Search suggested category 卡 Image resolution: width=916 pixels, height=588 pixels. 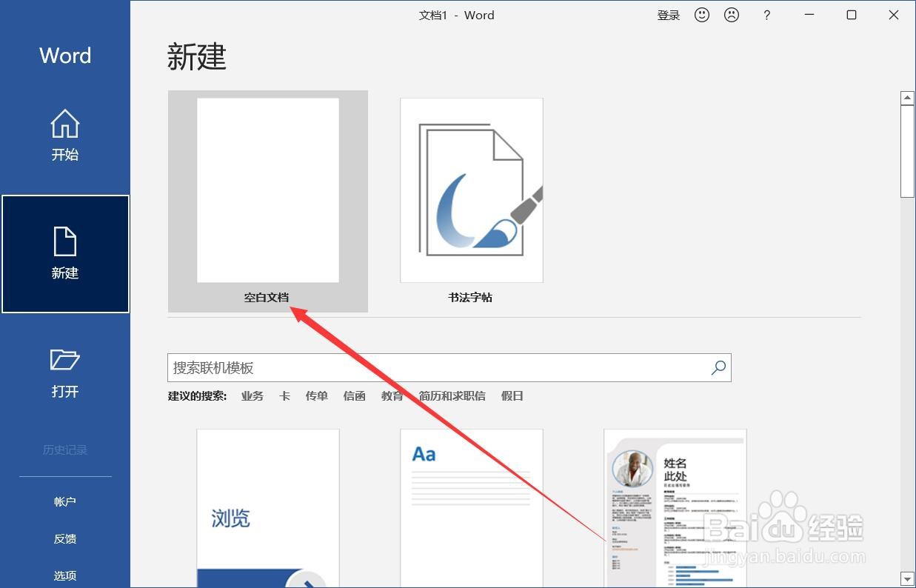(284, 396)
